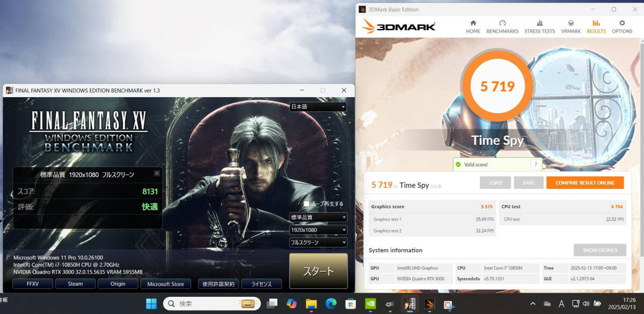This screenshot has width=644, height=314.
Task: Open the BENCHMARKS tab in 3DMark
Action: (502, 27)
